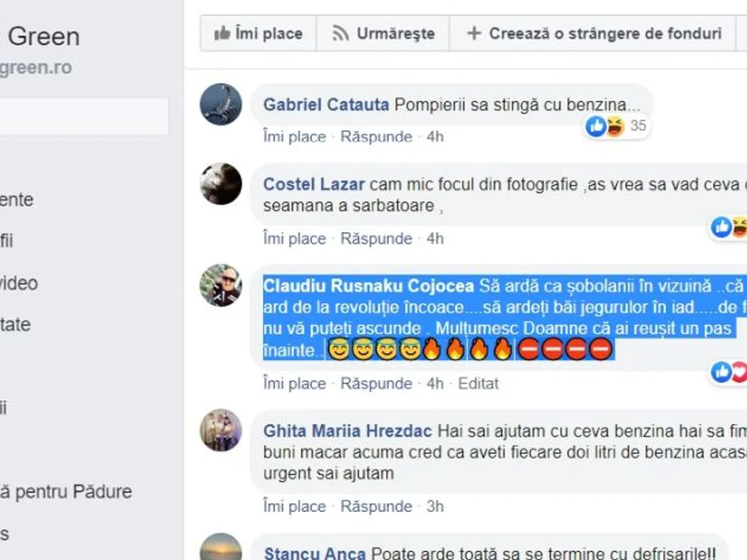Like Costel Lazar's comment via Îmi place
747x560 pixels.
[x=294, y=238]
